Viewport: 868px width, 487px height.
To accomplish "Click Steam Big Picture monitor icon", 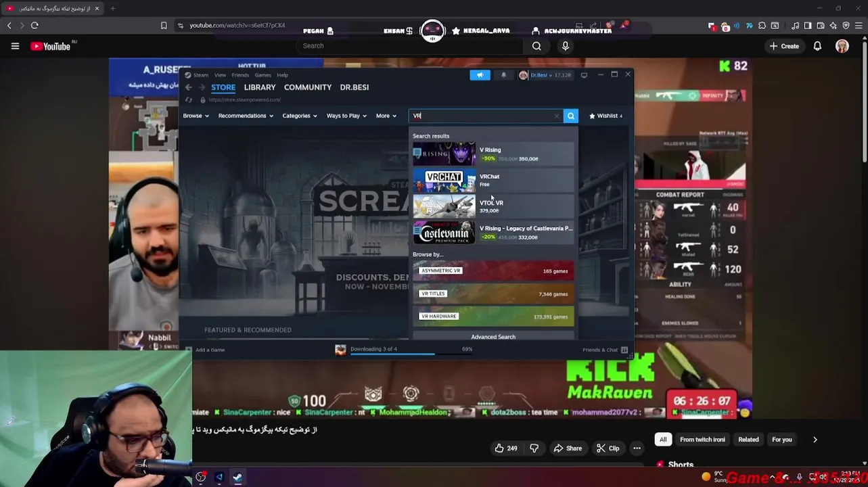I will pos(584,75).
